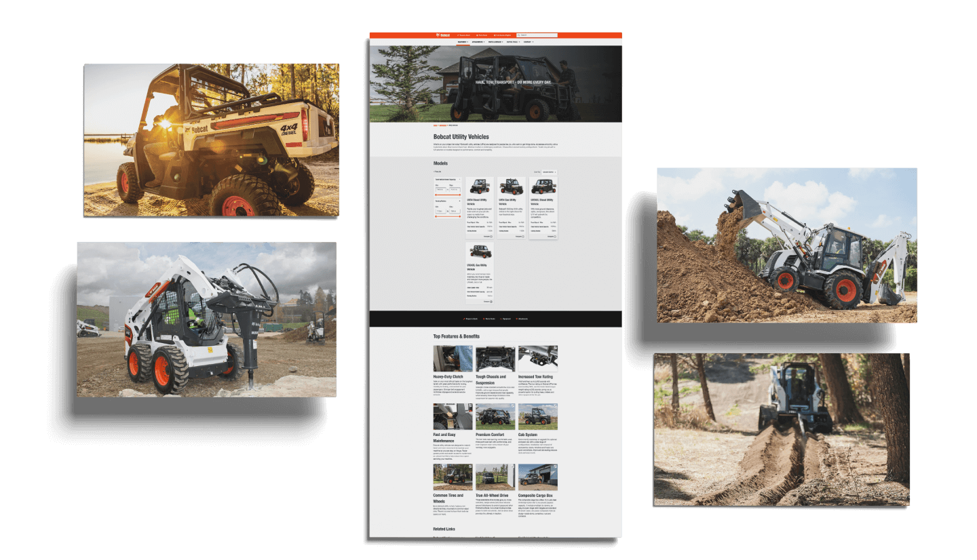Click expand icon on Common Tires and Wheels image
977x560 pixels.
coord(471,466)
